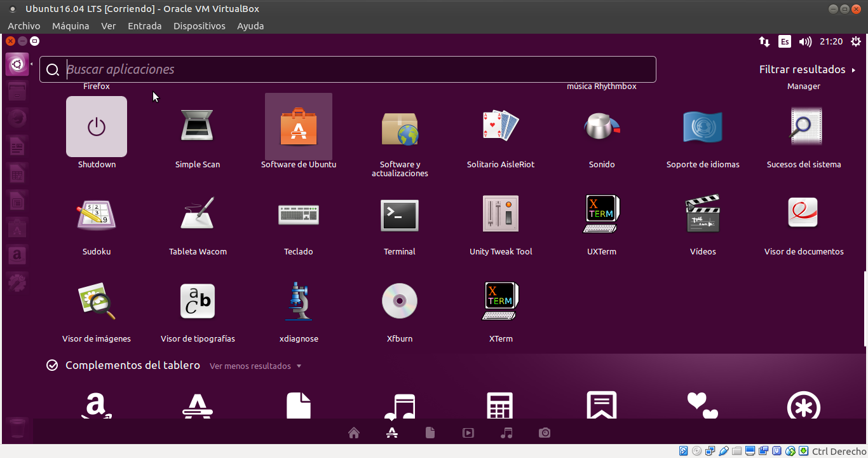868x458 pixels.
Task: Collapse with Ver menos resultados
Action: (255, 366)
